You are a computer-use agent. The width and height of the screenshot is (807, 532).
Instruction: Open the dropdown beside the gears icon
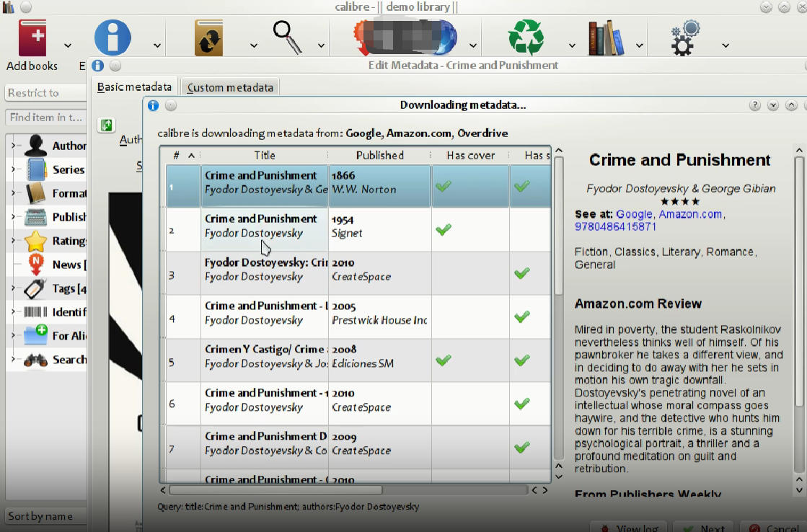click(x=726, y=45)
